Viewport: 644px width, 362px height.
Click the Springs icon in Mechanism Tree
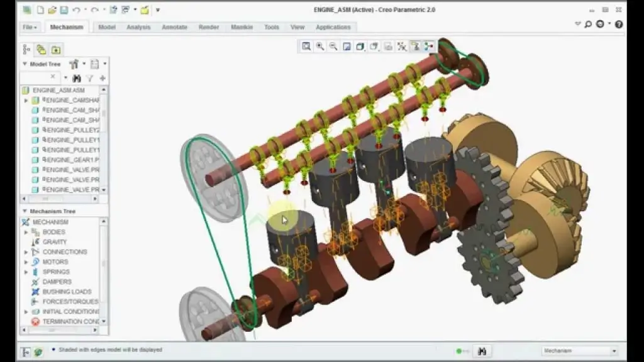35,271
